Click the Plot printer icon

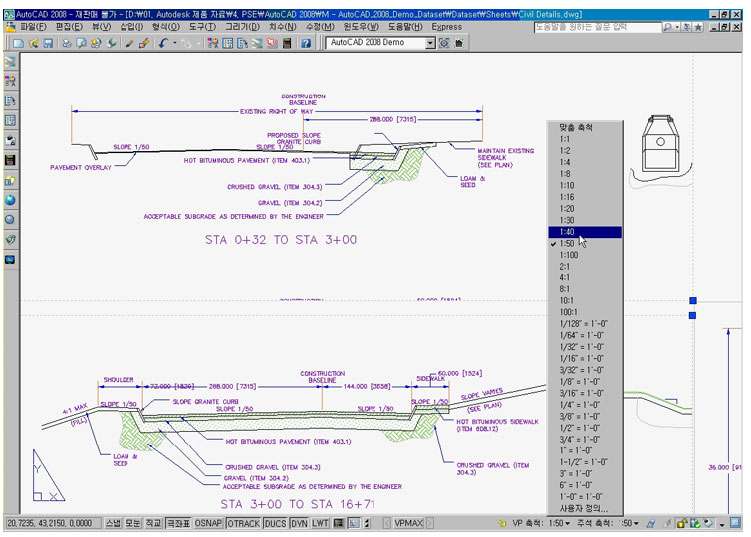[67, 44]
